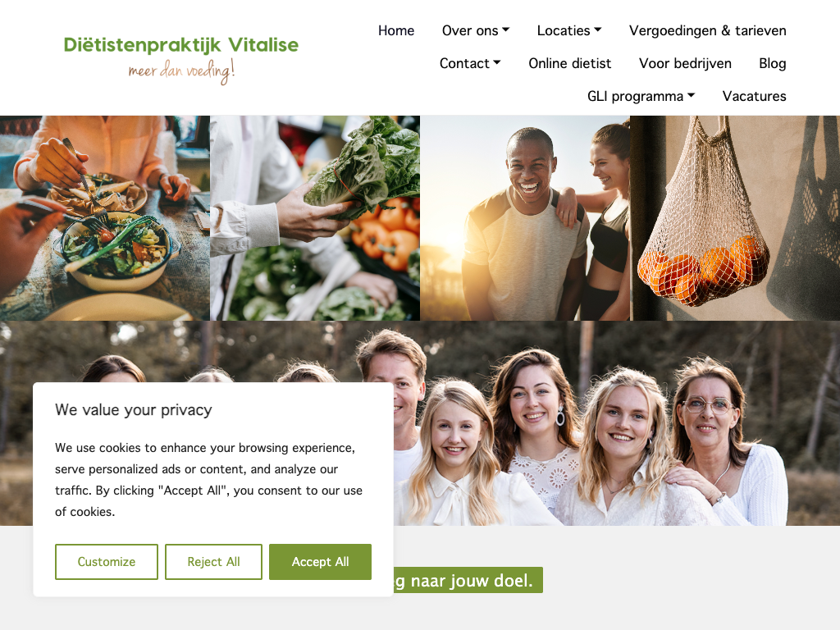Click the smiling athletes photo
This screenshot has height=630, width=840.
(x=525, y=218)
